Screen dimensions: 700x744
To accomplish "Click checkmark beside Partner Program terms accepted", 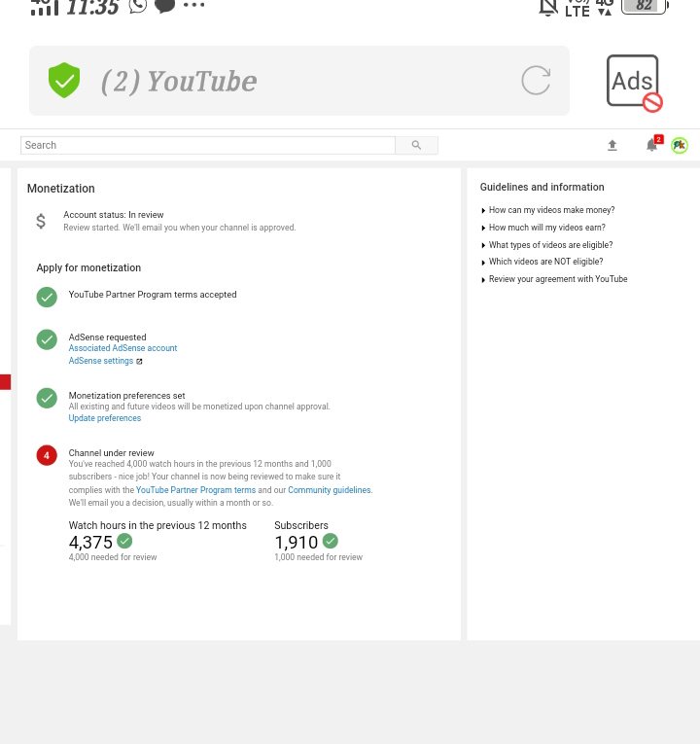I will point(47,298).
